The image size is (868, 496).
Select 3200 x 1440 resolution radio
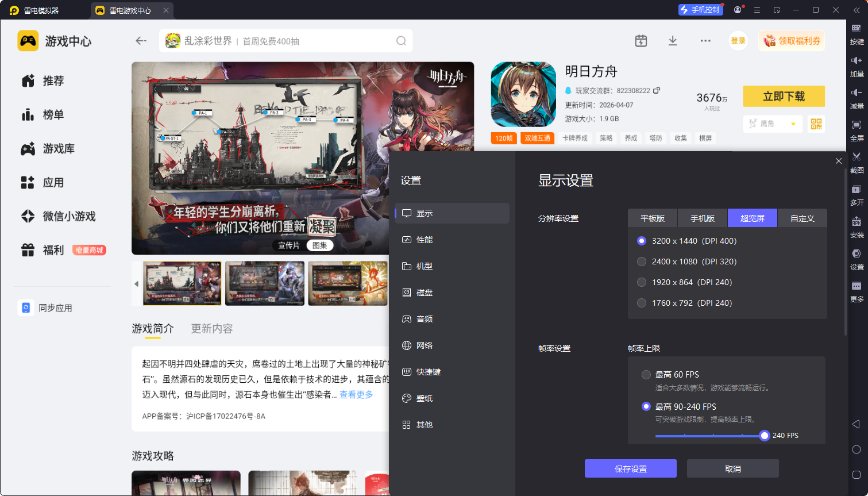coord(642,241)
